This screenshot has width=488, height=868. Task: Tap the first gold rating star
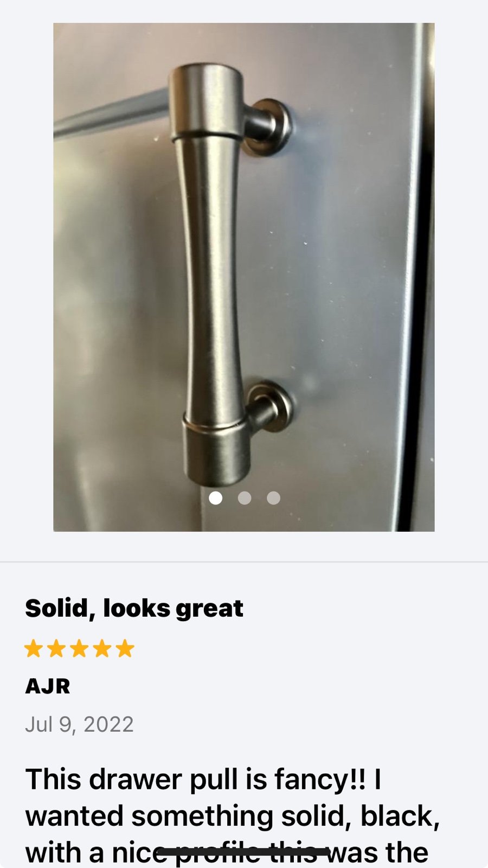[x=34, y=648]
